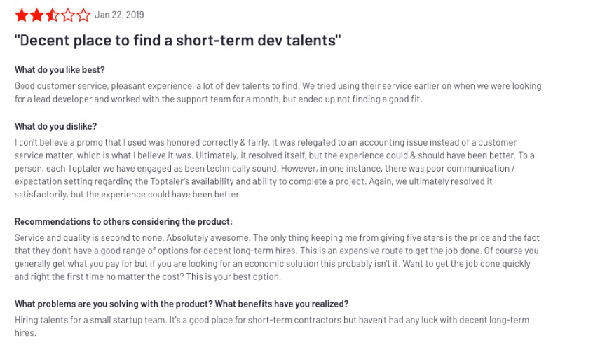Click the 'What problems are you solving' heading
600x364 pixels.
click(182, 304)
